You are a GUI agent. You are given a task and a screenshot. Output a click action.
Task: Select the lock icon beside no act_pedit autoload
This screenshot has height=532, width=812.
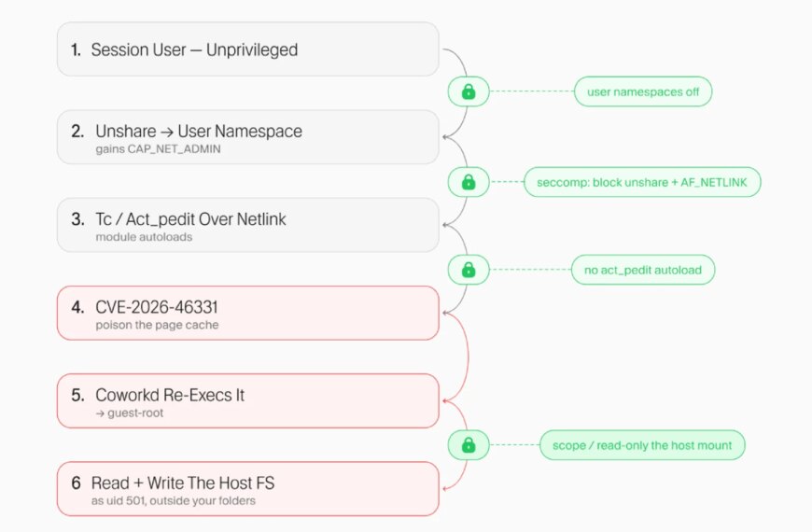tap(469, 270)
